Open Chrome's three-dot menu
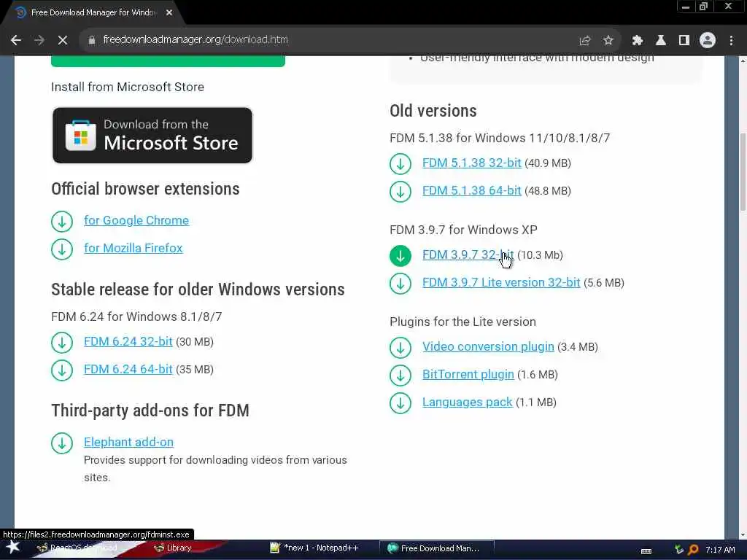Image resolution: width=747 pixels, height=560 pixels. 731,41
